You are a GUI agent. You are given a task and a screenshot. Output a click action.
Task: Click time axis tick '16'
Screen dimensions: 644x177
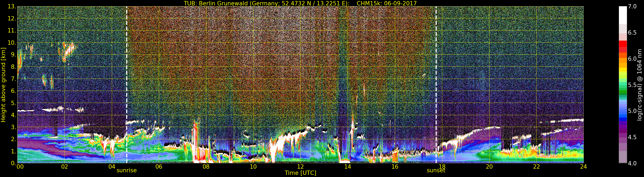(x=395, y=167)
